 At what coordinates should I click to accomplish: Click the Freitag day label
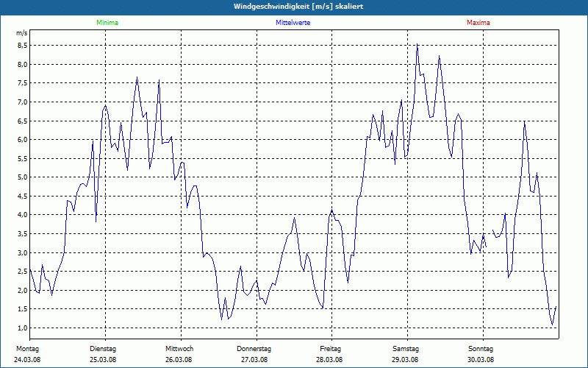coord(330,349)
